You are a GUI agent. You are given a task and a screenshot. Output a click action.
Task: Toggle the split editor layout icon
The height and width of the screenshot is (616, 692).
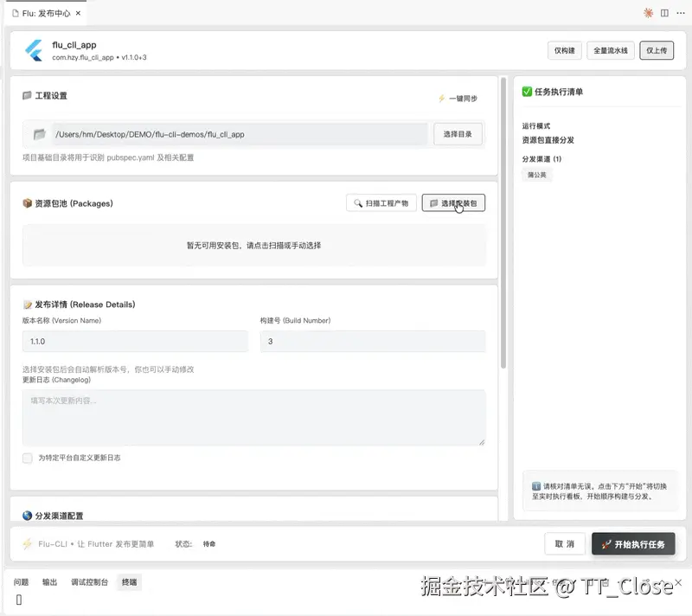point(664,13)
